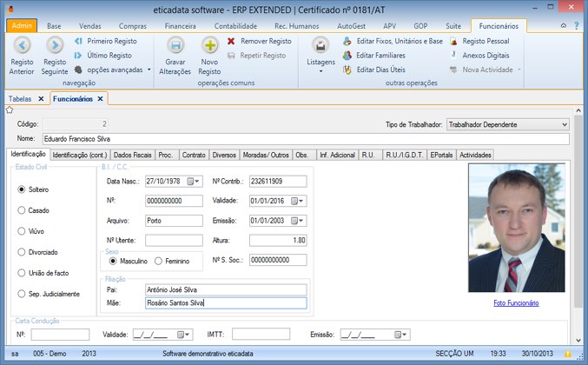The height and width of the screenshot is (365, 588).
Task: Click the Foto Funcionário link
Action: (516, 302)
